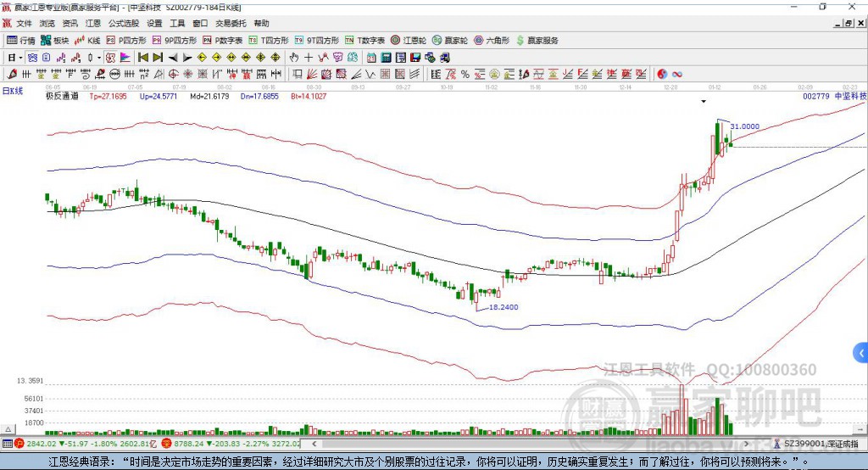This screenshot has width=868, height=470.
Task: Open the 六角形 hexagon tool
Action: coord(492,41)
